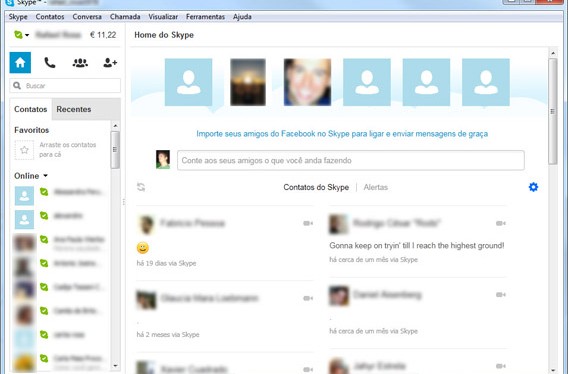The image size is (568, 374).
Task: Select the first blank avatar tile at top
Action: pos(188,82)
